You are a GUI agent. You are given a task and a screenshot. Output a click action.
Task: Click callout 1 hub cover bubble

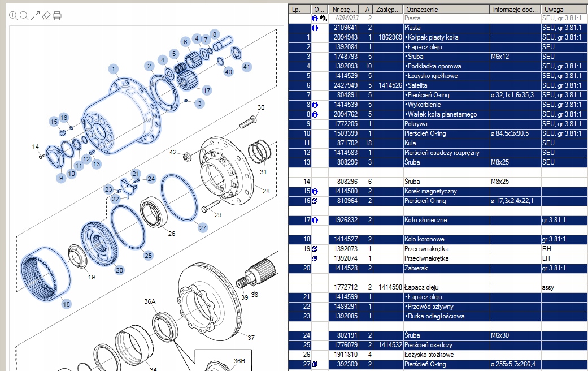tap(114, 69)
